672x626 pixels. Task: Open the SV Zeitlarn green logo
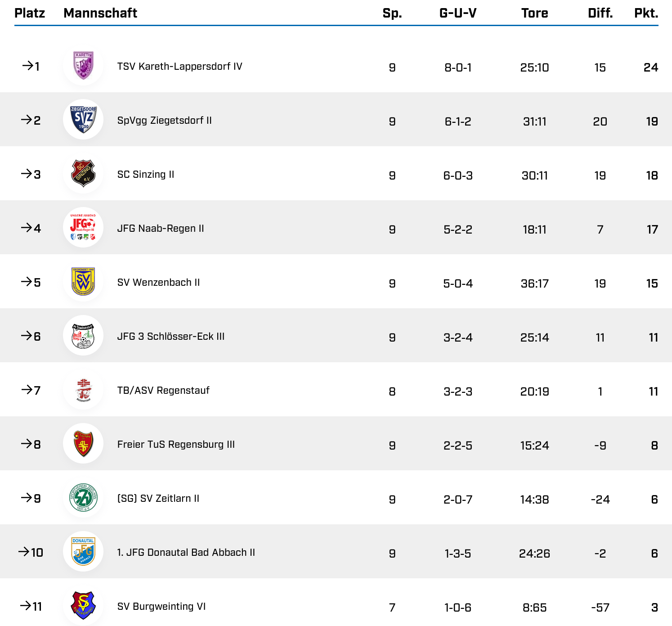83,498
